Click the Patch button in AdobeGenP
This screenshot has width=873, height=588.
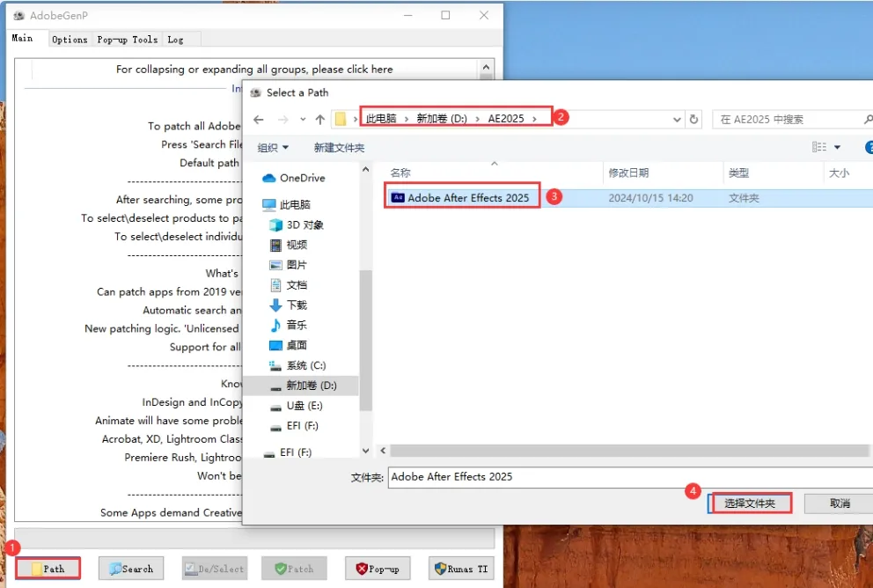(x=294, y=568)
